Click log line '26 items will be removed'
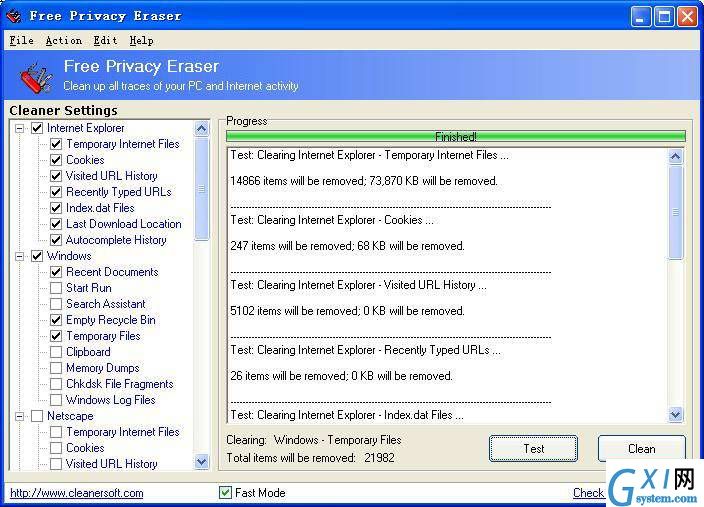 coord(341,376)
